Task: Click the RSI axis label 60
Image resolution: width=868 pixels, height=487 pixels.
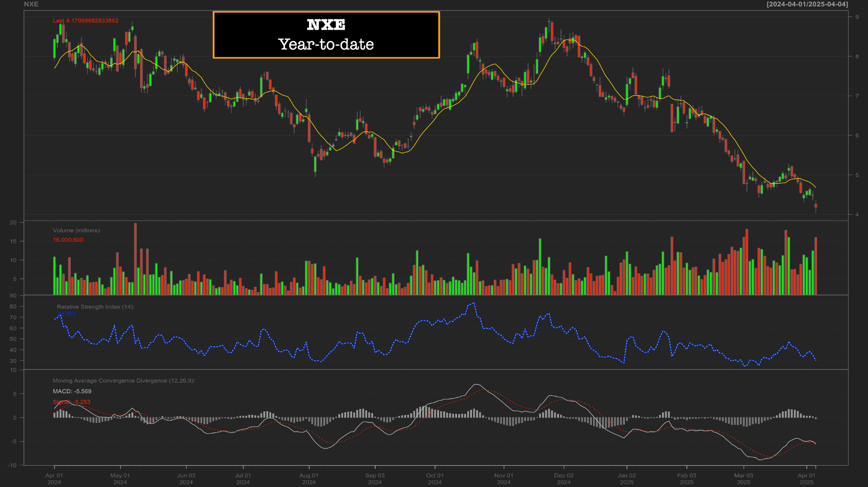Action: 13,328
